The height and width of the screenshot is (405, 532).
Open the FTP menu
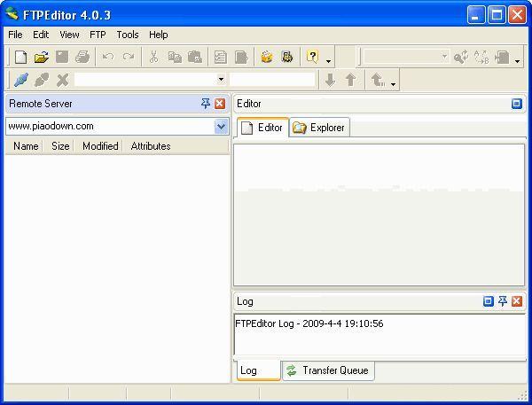[x=98, y=35]
